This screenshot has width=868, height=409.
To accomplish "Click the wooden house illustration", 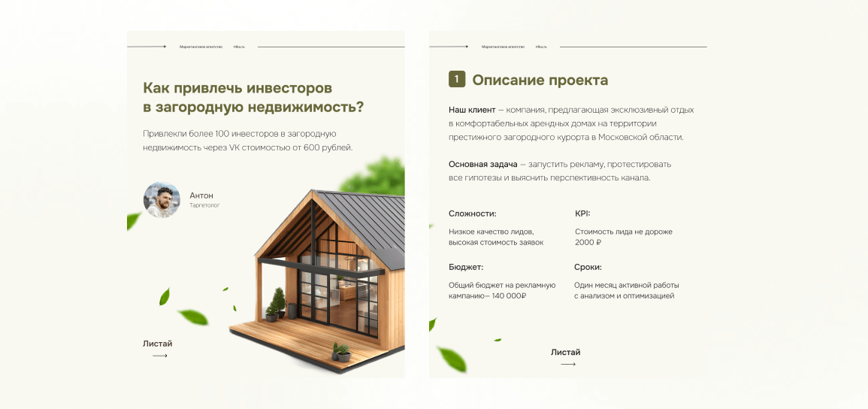I will (319, 282).
